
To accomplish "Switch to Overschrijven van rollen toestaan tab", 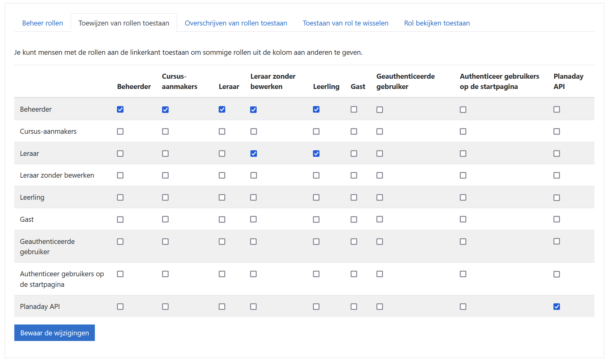I will 236,23.
